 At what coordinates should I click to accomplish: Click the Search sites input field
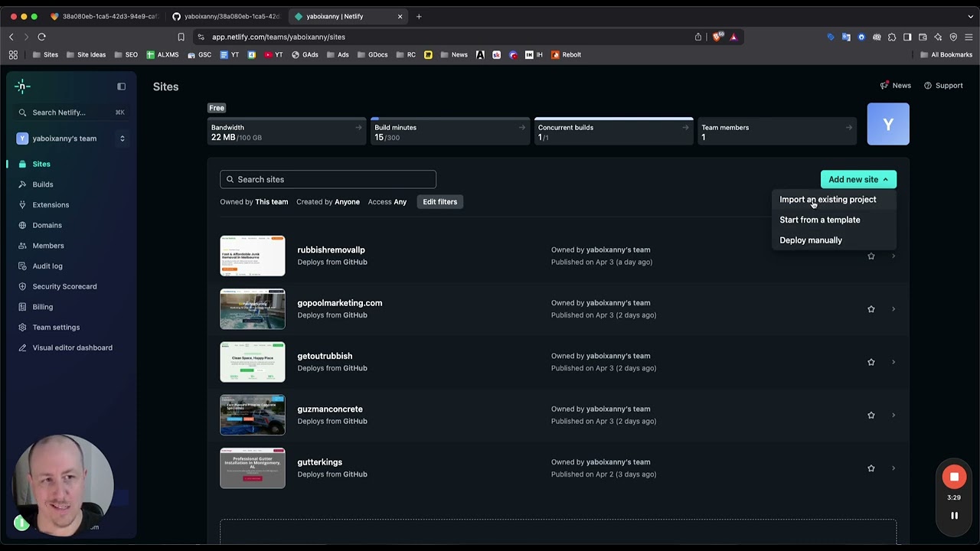[x=328, y=179]
